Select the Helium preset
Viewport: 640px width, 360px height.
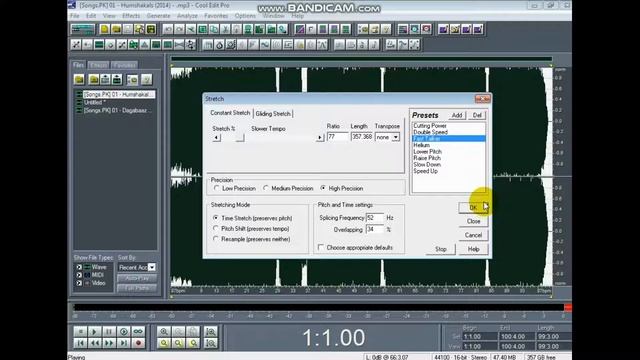(x=449, y=145)
